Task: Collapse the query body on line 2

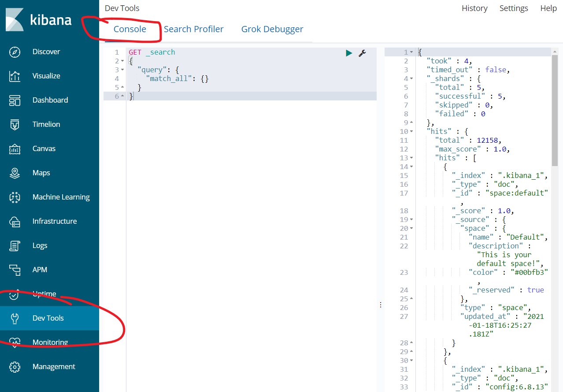Action: [122, 60]
